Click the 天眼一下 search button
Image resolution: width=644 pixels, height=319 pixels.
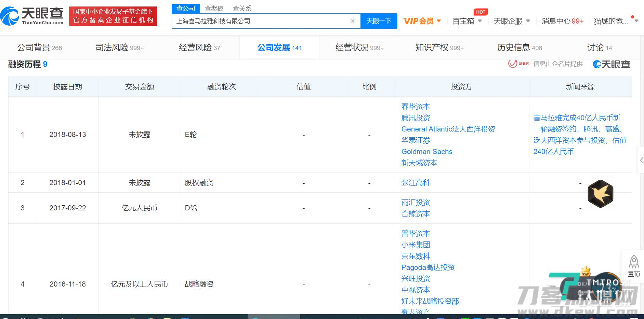(x=379, y=21)
